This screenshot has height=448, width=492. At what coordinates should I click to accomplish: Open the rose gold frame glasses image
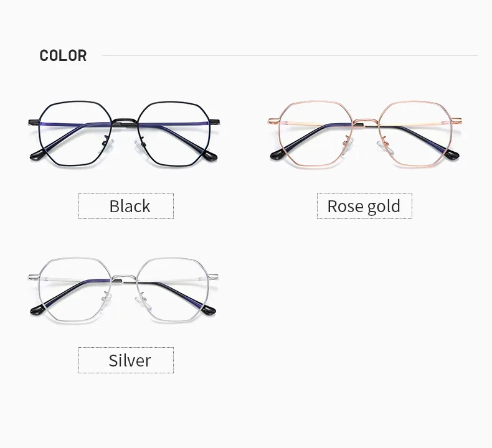pos(365,133)
